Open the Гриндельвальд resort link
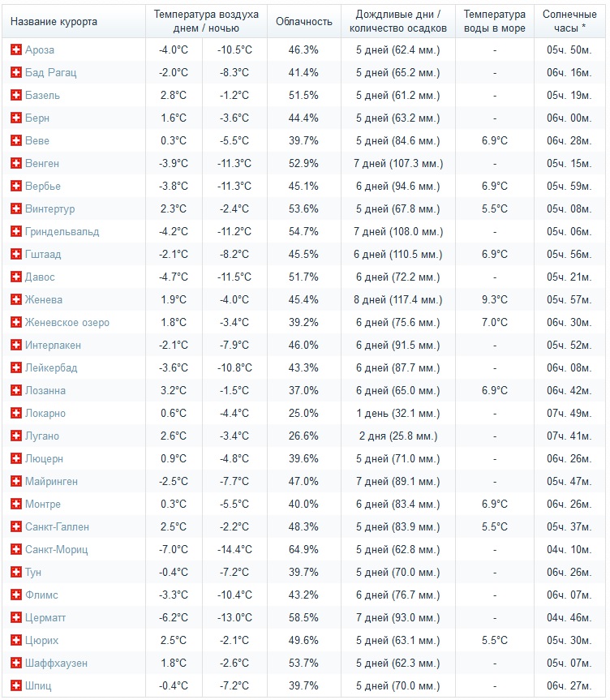The width and height of the screenshot is (610, 700). tap(62, 232)
